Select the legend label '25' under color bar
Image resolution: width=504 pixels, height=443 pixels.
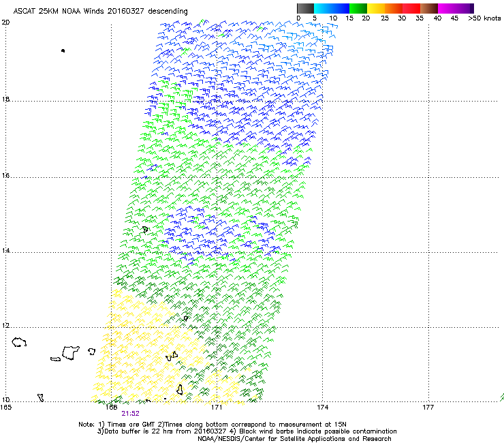[385, 18]
